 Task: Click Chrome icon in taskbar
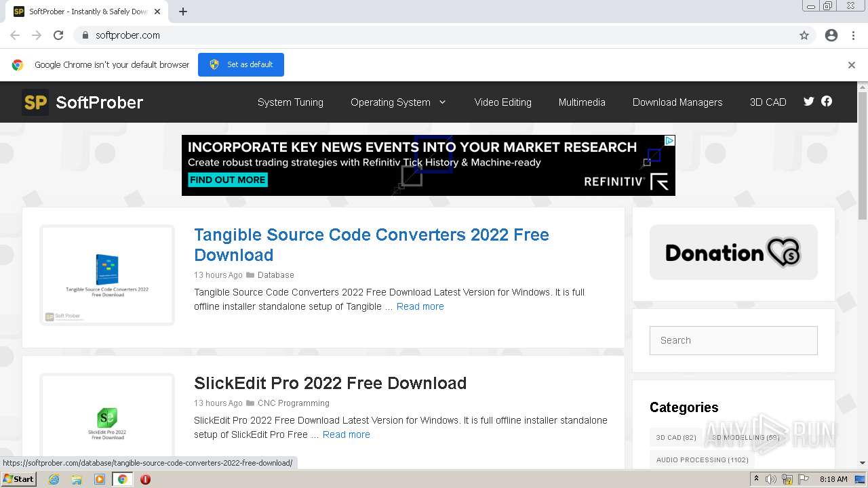click(x=123, y=479)
